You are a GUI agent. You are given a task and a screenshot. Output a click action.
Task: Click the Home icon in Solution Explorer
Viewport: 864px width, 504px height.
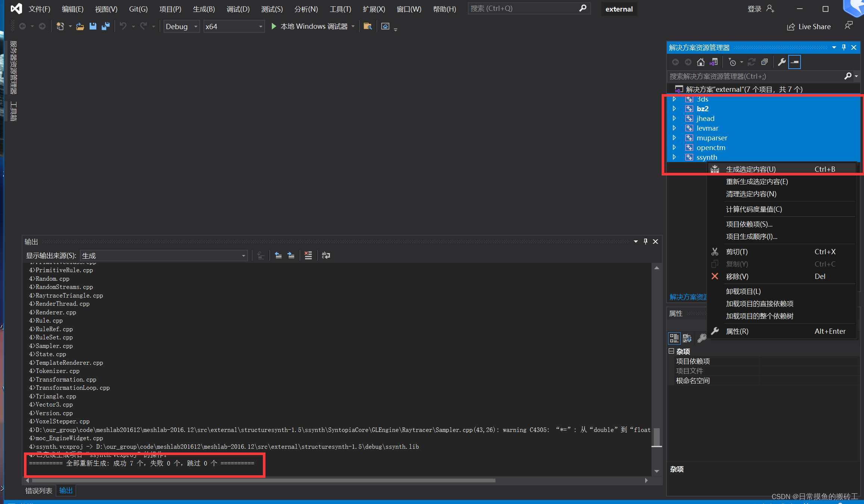pyautogui.click(x=700, y=62)
